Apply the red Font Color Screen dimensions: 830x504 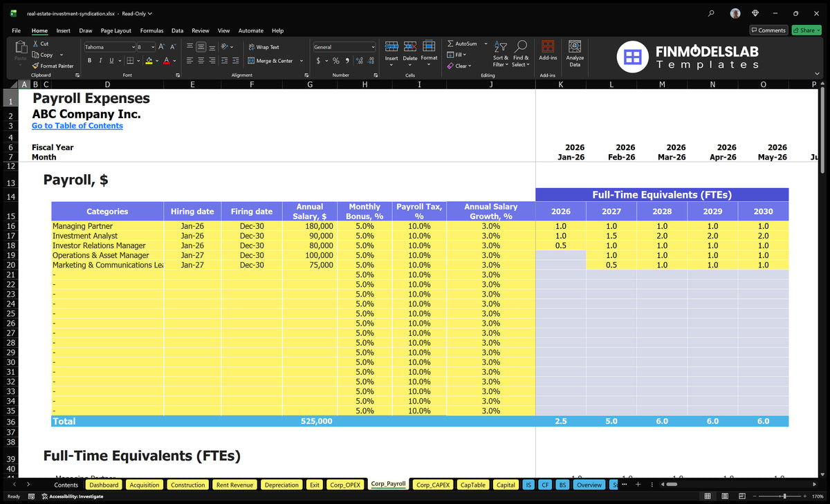tap(166, 61)
